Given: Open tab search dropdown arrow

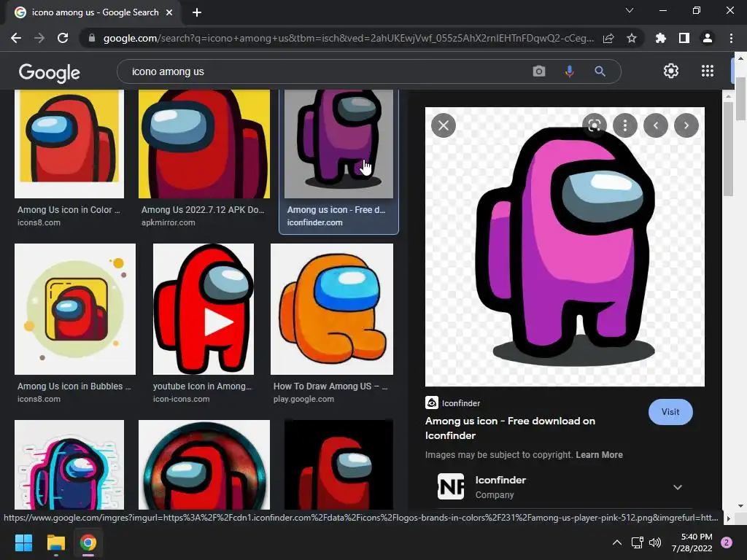Looking at the screenshot, I should point(630,10).
